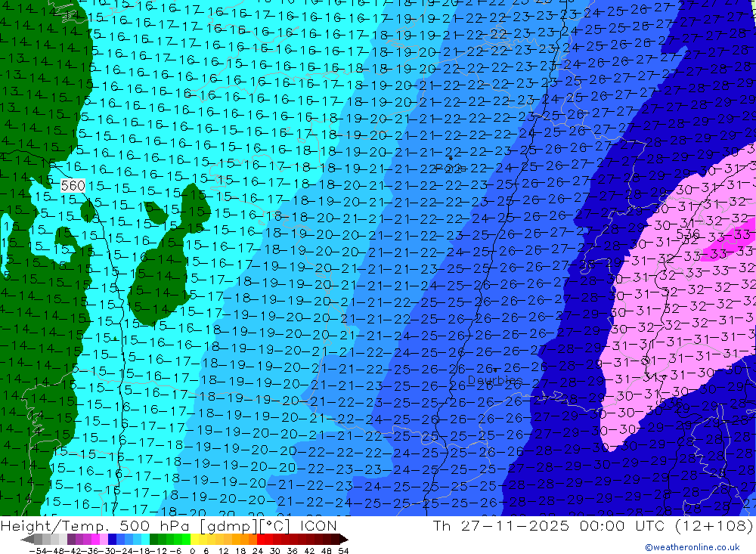Screen dimensions: 756x554
Task: Click the -30 legend scale value
Action: coord(107,551)
